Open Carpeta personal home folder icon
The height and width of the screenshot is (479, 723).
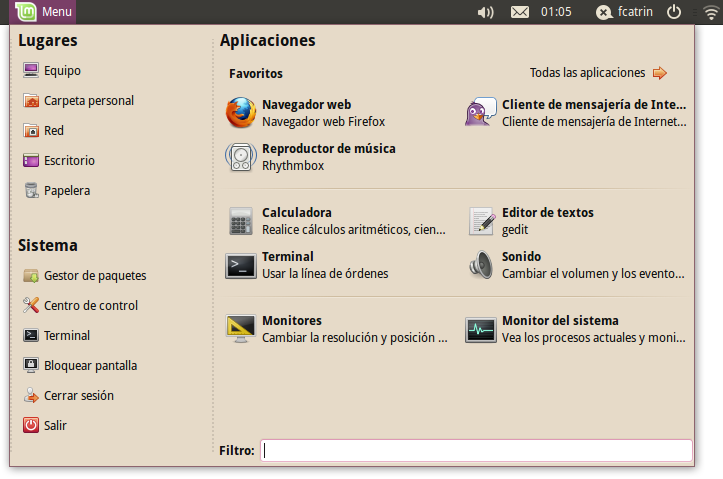pyautogui.click(x=31, y=100)
